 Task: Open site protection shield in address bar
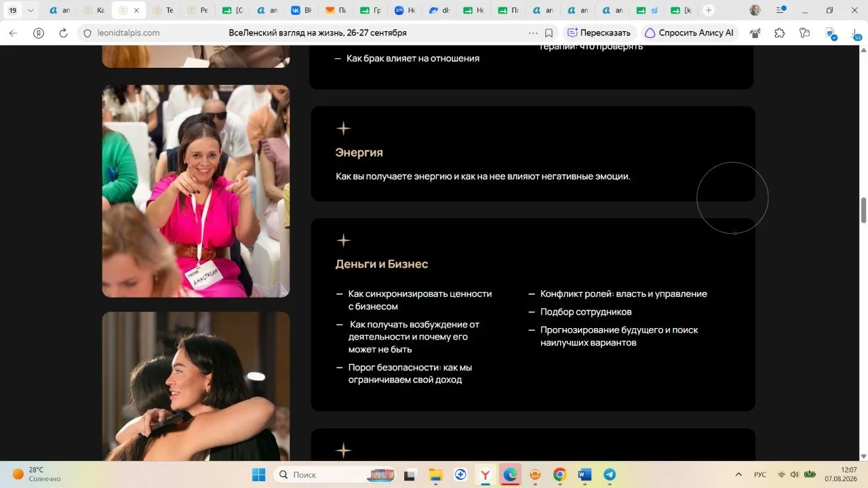[86, 33]
